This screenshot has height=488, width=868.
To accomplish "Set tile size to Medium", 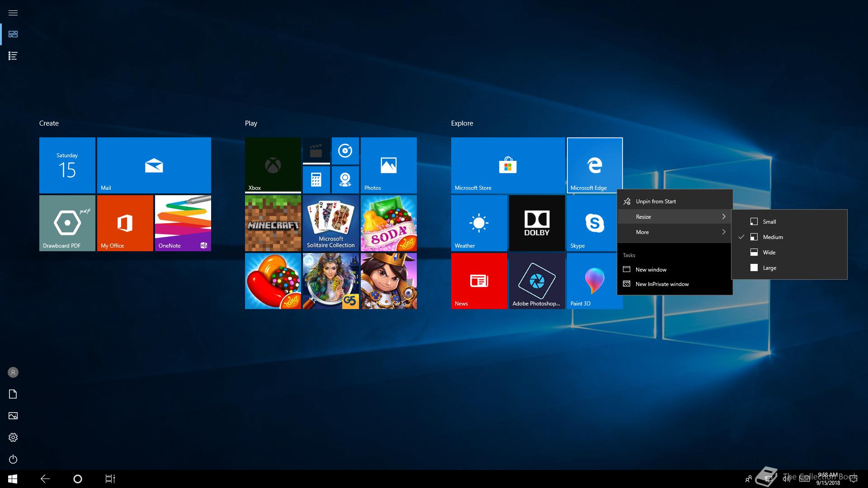I will point(789,237).
